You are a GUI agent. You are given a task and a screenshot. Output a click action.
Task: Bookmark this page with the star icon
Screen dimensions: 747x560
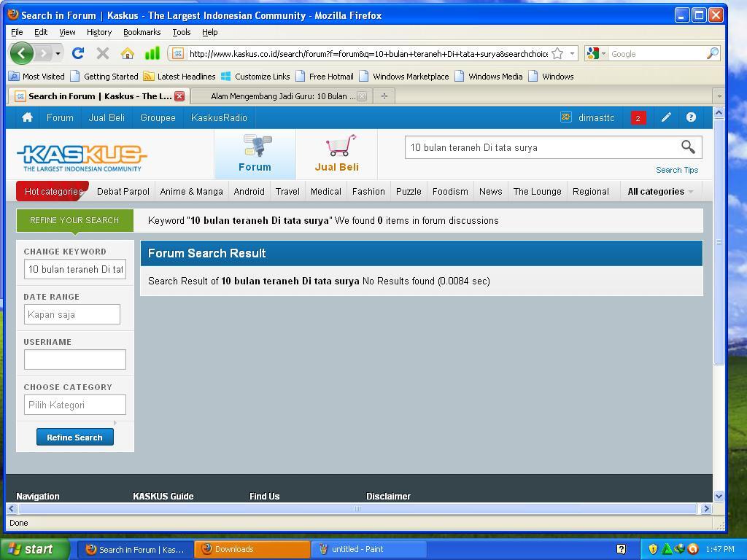pyautogui.click(x=557, y=54)
